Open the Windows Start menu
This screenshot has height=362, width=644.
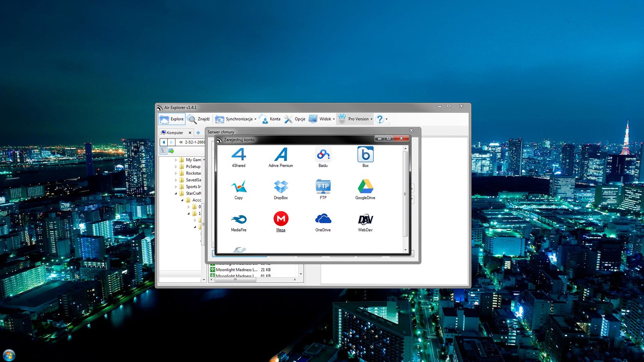[x=9, y=355]
